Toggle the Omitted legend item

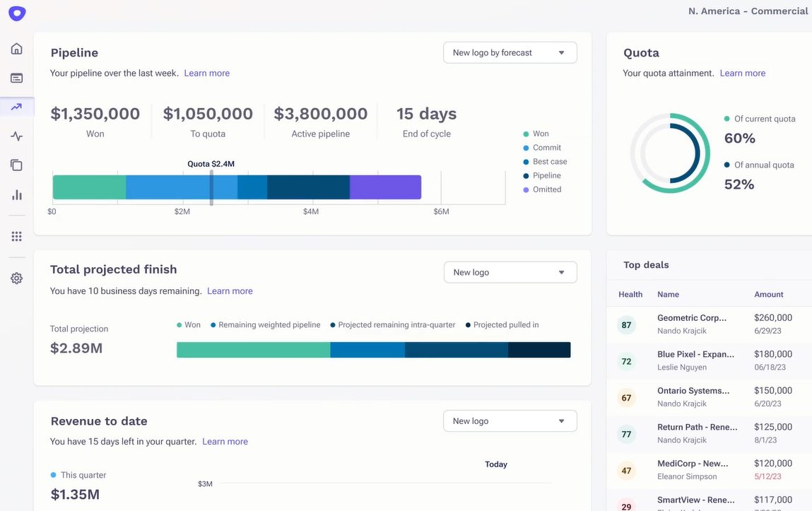point(542,189)
